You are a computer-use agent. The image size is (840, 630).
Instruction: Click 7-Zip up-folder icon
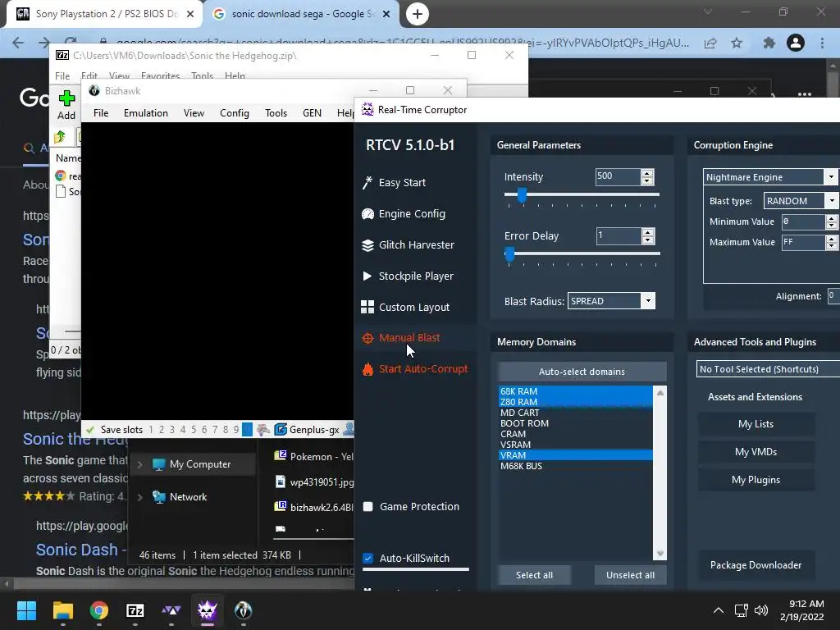click(x=59, y=137)
